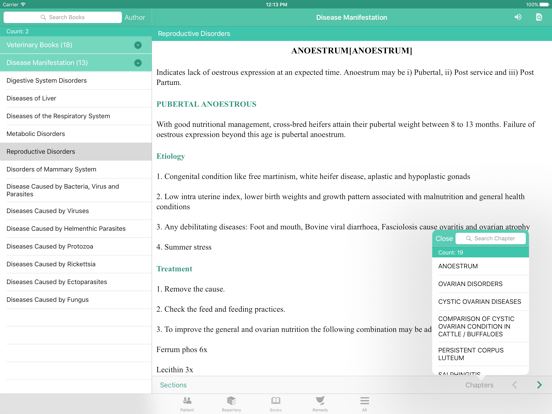
Task: Click the Reproductive Disorders header bar
Action: [352, 33]
